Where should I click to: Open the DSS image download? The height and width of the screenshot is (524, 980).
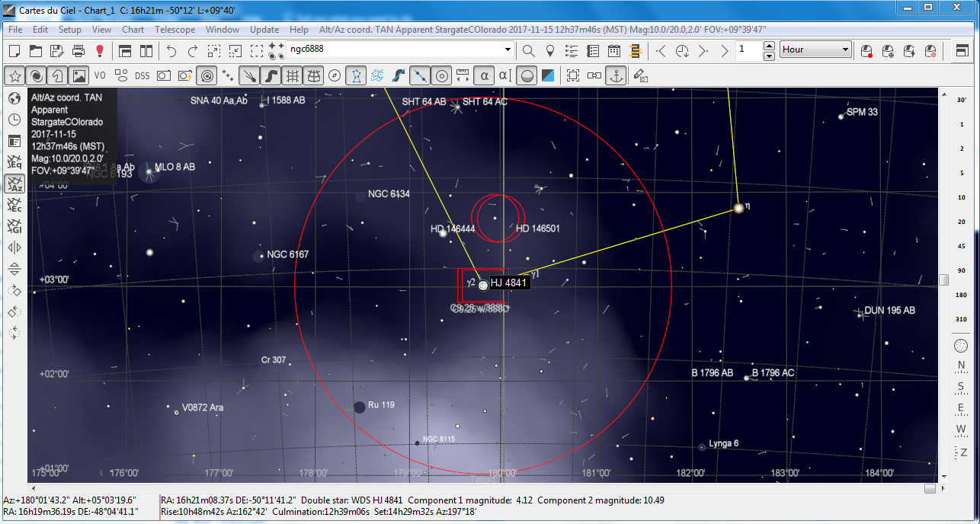(143, 75)
